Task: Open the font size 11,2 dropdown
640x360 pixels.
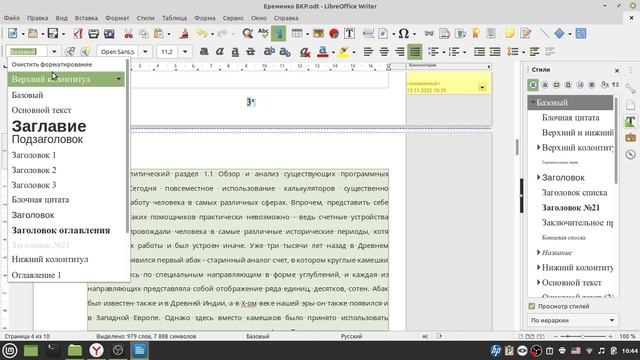Action: pos(185,51)
